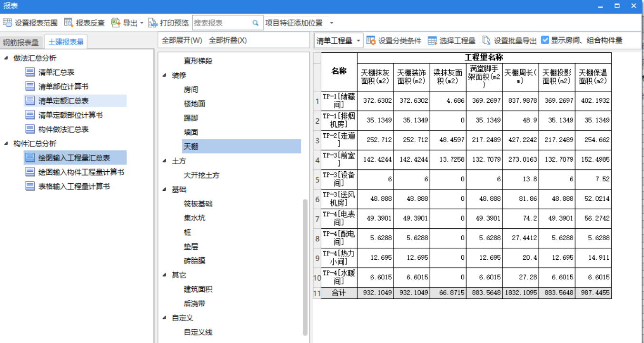
Task: Collapse the 基础 category
Action: point(164,189)
